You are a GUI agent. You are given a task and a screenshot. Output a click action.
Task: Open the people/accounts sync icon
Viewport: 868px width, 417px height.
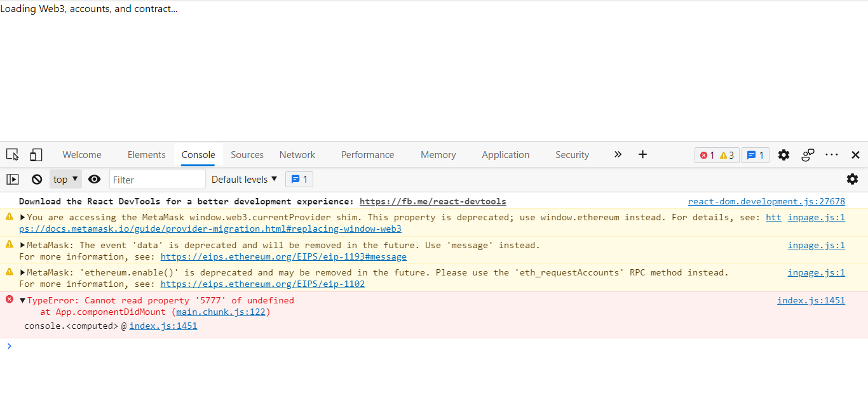pyautogui.click(x=808, y=154)
